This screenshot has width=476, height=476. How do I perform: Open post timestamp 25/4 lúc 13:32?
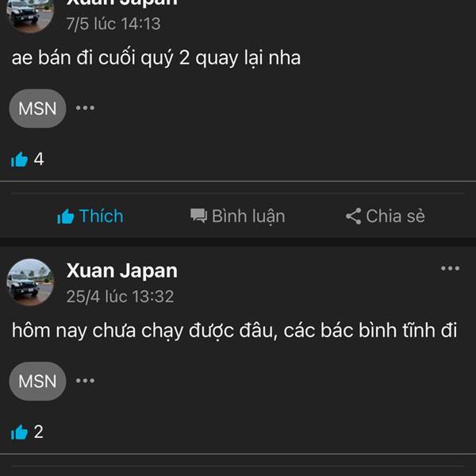coord(121,296)
